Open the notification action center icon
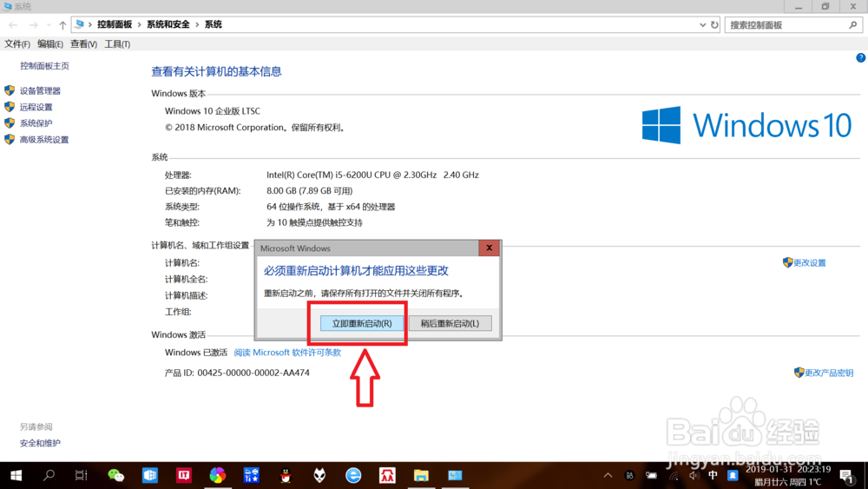 tap(845, 476)
